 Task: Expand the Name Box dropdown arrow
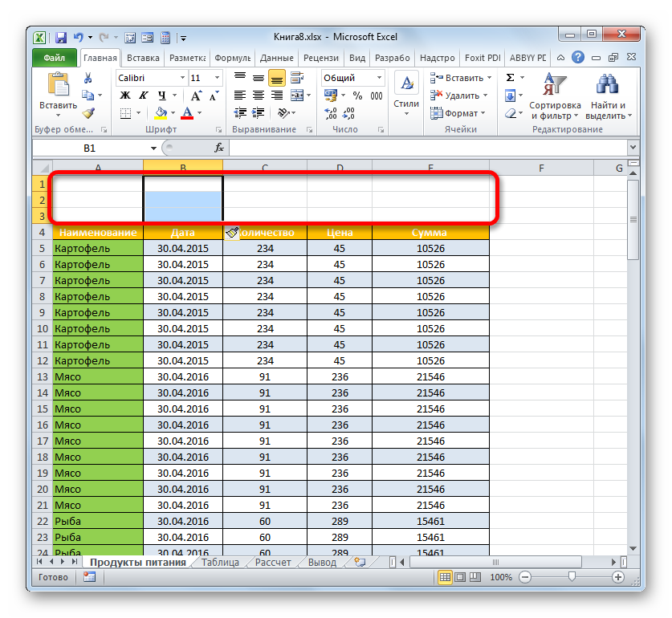click(x=153, y=148)
